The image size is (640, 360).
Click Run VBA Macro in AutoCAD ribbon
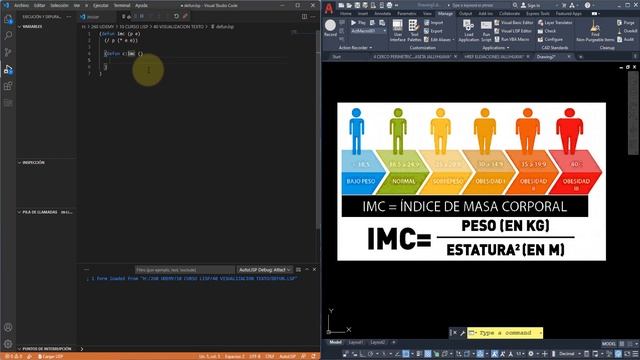[x=512, y=40]
